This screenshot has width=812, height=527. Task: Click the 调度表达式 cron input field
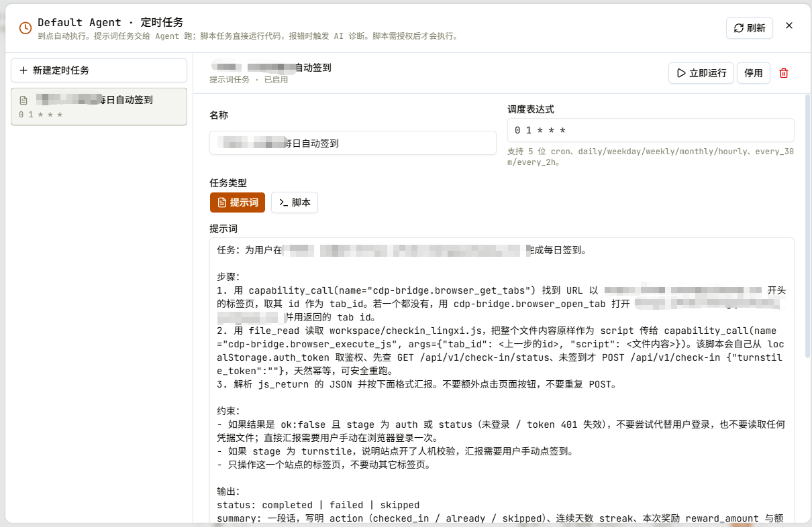[x=651, y=130]
